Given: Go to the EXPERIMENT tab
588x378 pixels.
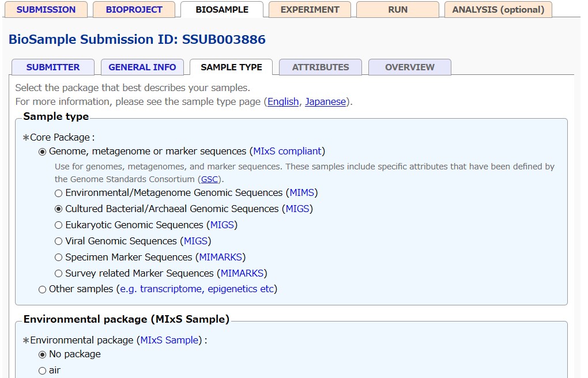Looking at the screenshot, I should (x=310, y=10).
